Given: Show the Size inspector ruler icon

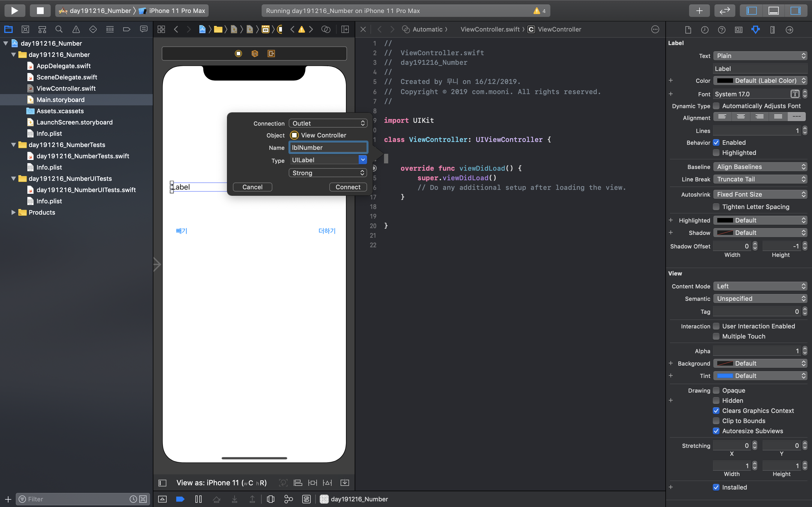Looking at the screenshot, I should [x=773, y=30].
